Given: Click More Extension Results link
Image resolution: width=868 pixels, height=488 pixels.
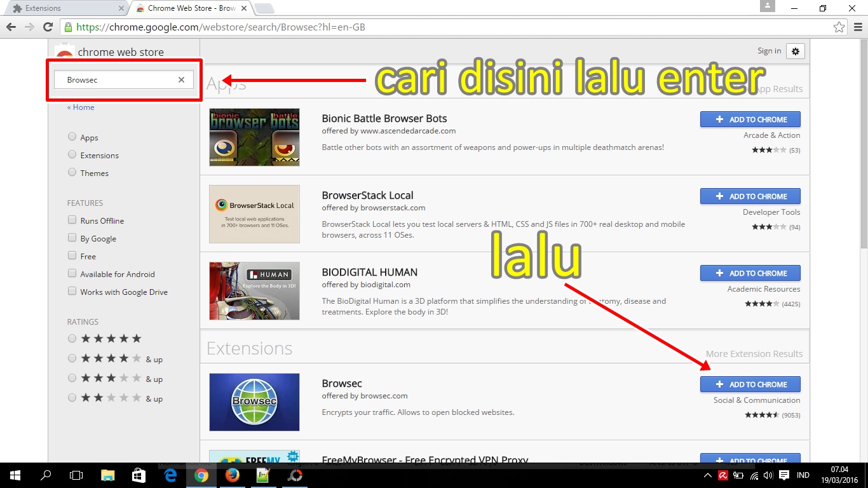Looking at the screenshot, I should click(754, 354).
